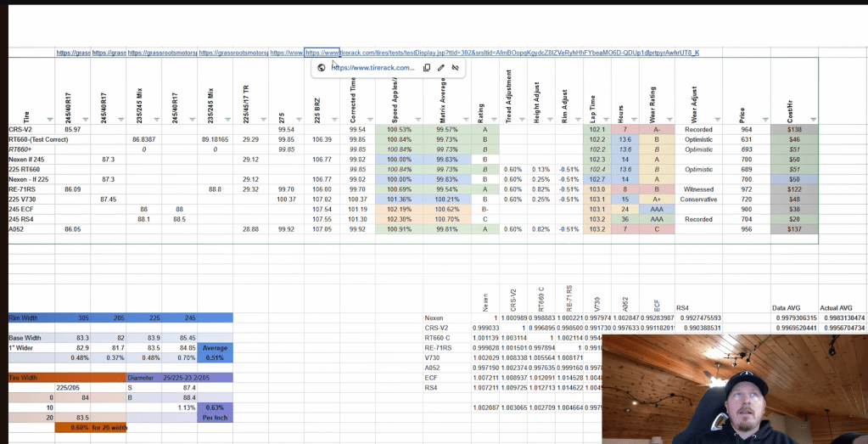868x444 pixels.
Task: Expand the 225 BRZ column filter
Action: 334,119
